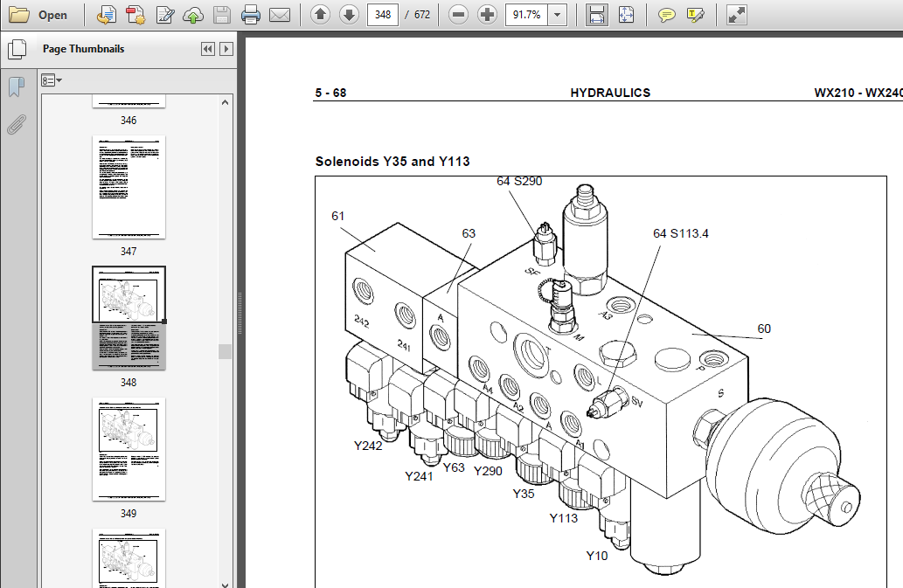Click the 'HYDRAULICS' page header text
This screenshot has width=903, height=588.
point(610,93)
